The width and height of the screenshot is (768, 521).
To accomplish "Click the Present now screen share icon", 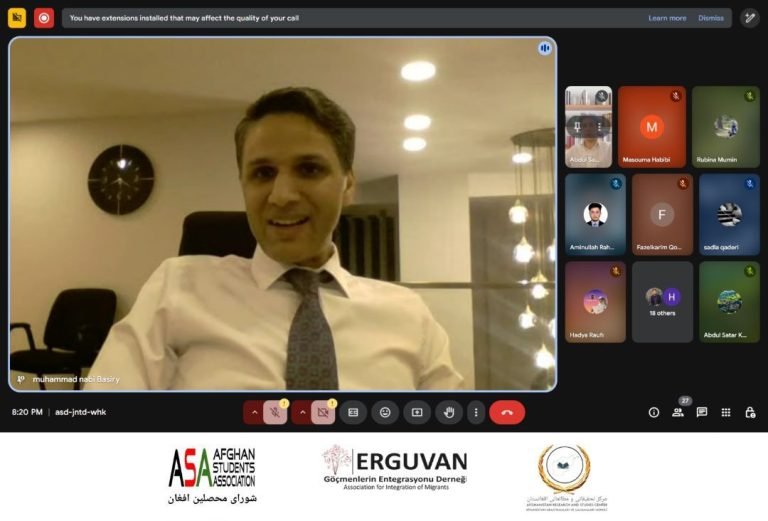I will pos(417,412).
